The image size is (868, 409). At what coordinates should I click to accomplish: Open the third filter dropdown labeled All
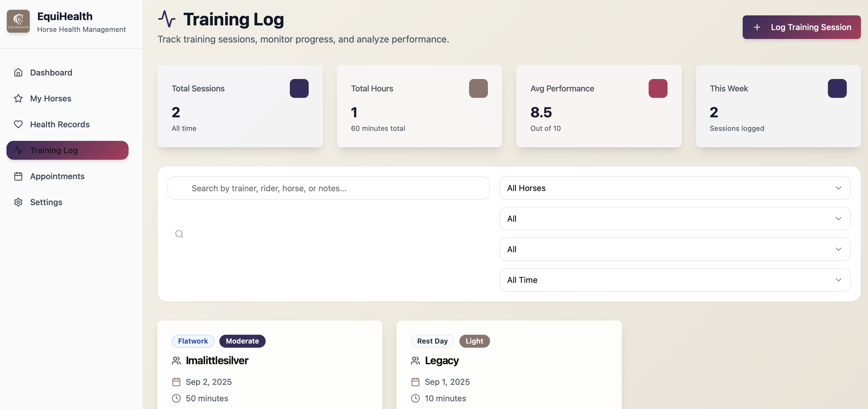675,249
